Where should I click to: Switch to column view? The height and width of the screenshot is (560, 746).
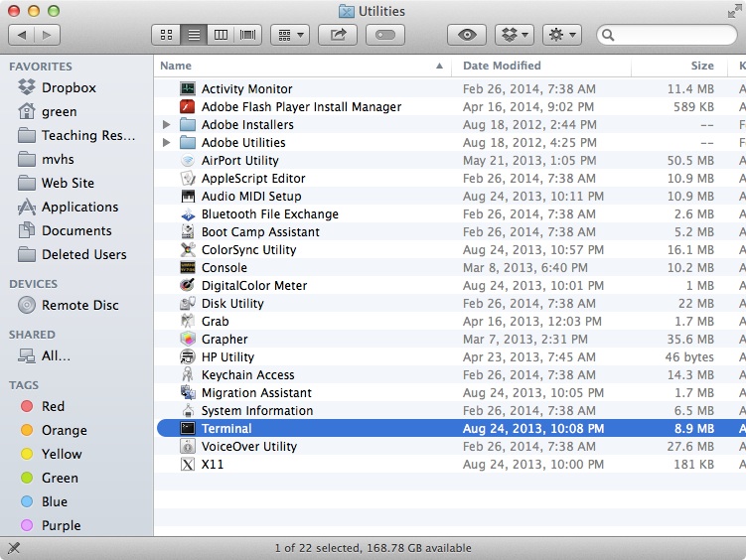[220, 35]
